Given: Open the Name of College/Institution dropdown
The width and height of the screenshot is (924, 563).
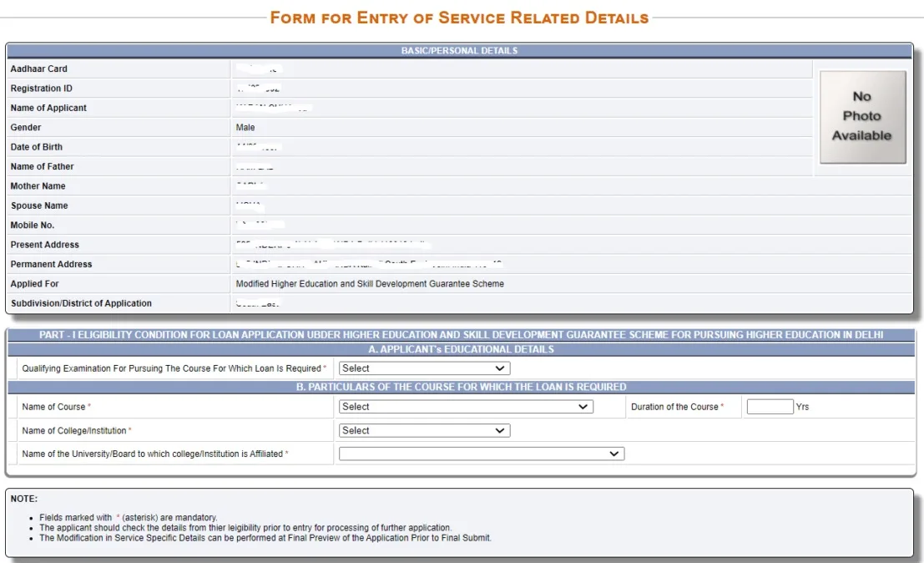Looking at the screenshot, I should pos(424,431).
